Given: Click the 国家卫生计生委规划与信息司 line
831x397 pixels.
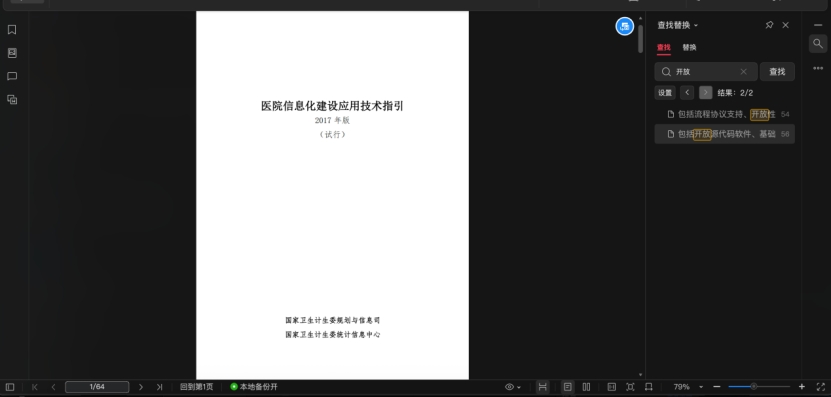Looking at the screenshot, I should pyautogui.click(x=332, y=320).
